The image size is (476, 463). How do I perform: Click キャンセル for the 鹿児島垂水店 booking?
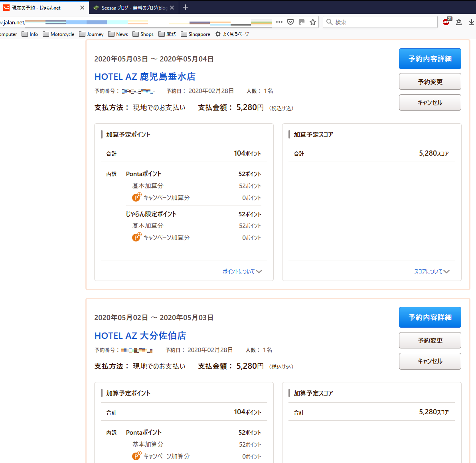click(430, 102)
